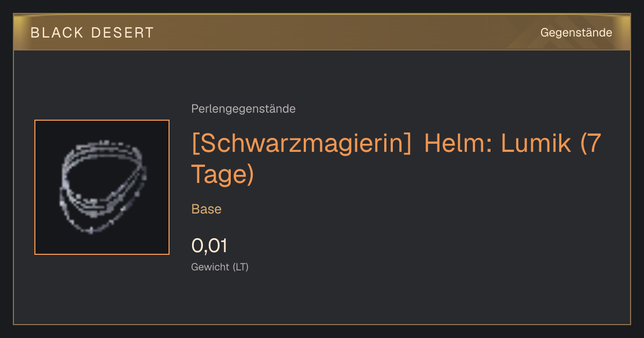Click 'Tage)' on the title's second line

coord(222,174)
